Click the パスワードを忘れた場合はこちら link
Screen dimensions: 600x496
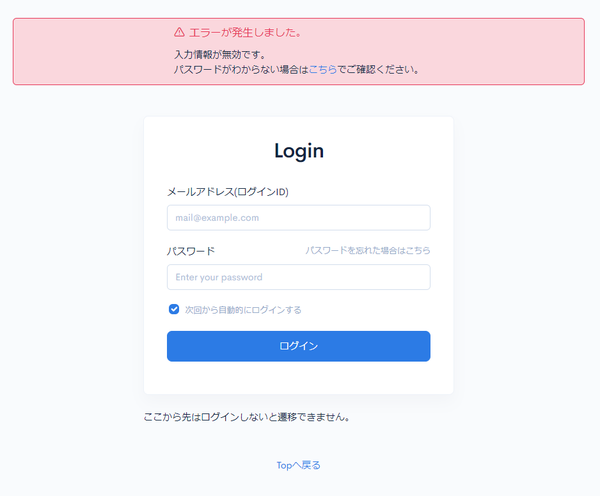(368, 250)
